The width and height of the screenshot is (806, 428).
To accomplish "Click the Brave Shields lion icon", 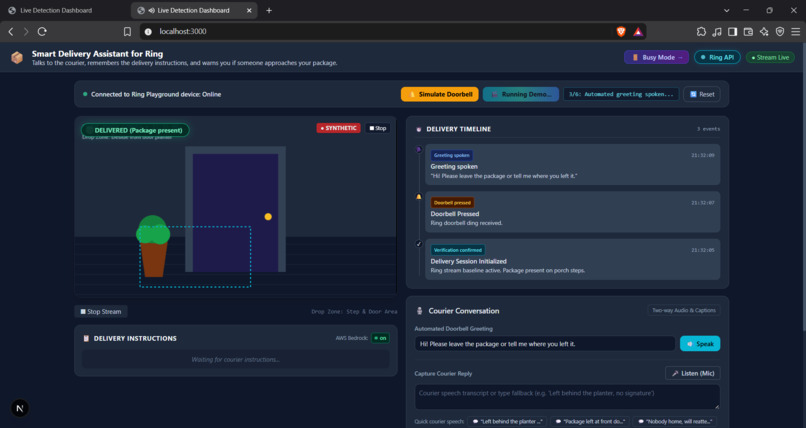I will coord(620,31).
